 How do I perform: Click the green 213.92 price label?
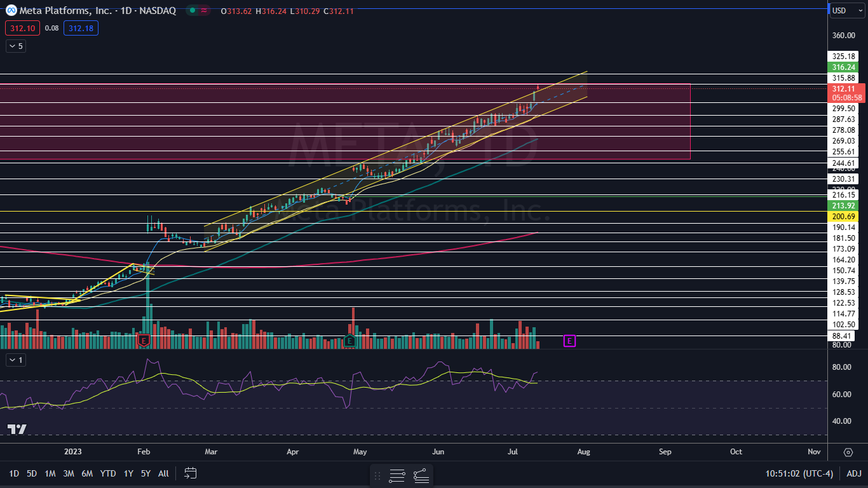[842, 206]
